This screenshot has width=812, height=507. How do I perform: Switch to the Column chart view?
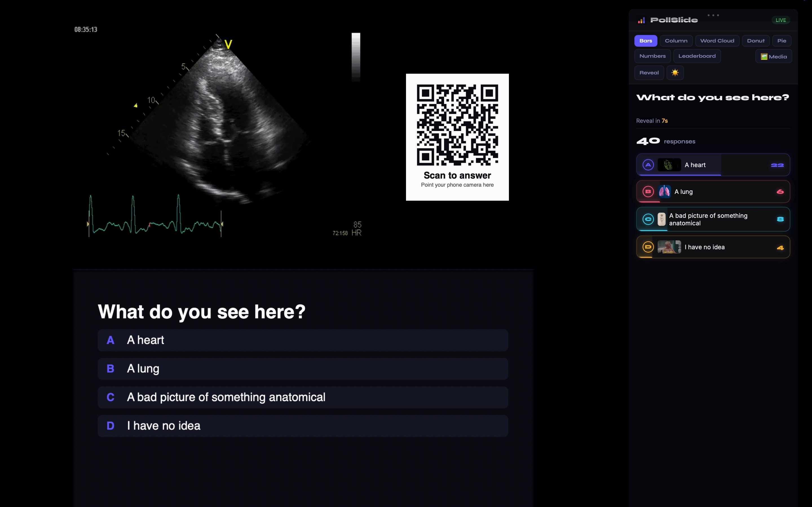click(676, 41)
